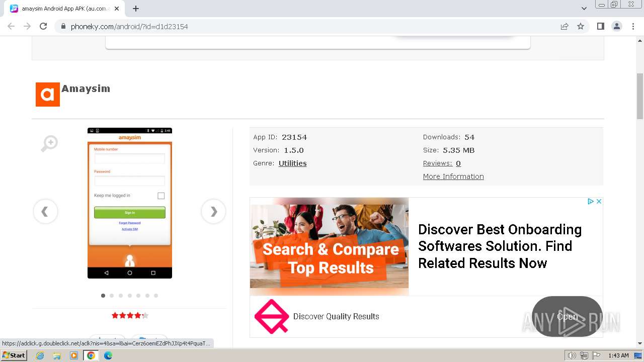Click the Discover Quality Results ad text
This screenshot has width=644, height=362.
[x=336, y=316]
